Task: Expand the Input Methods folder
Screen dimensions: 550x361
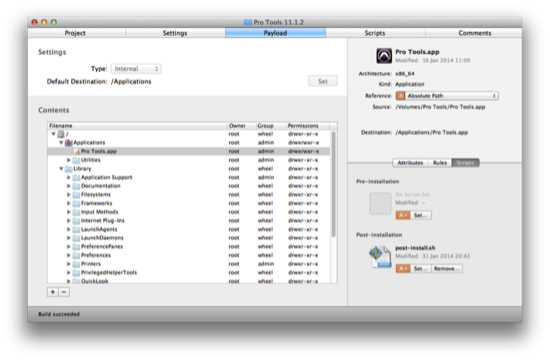Action: tap(69, 212)
